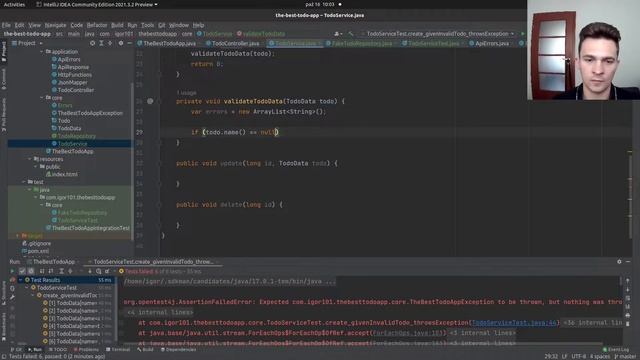
Task: Select Opened File target icon in Project panel
Action: pos(93,43)
